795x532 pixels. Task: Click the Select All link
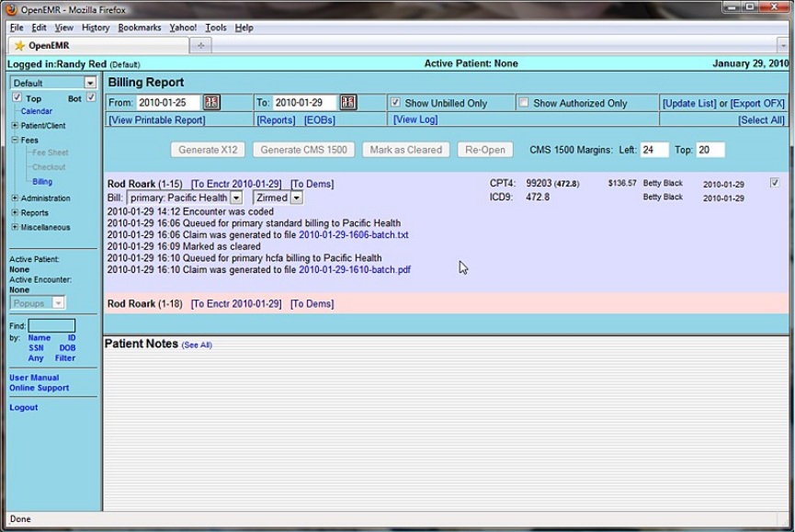[x=762, y=120]
